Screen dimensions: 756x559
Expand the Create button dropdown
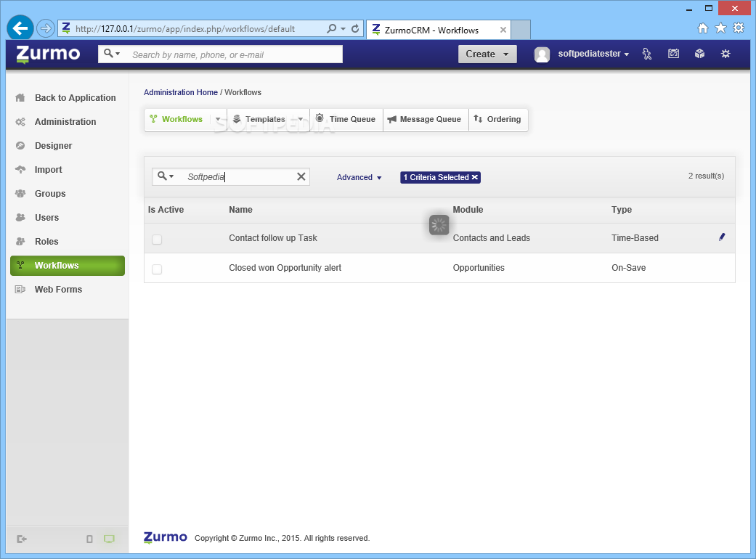pyautogui.click(x=505, y=54)
